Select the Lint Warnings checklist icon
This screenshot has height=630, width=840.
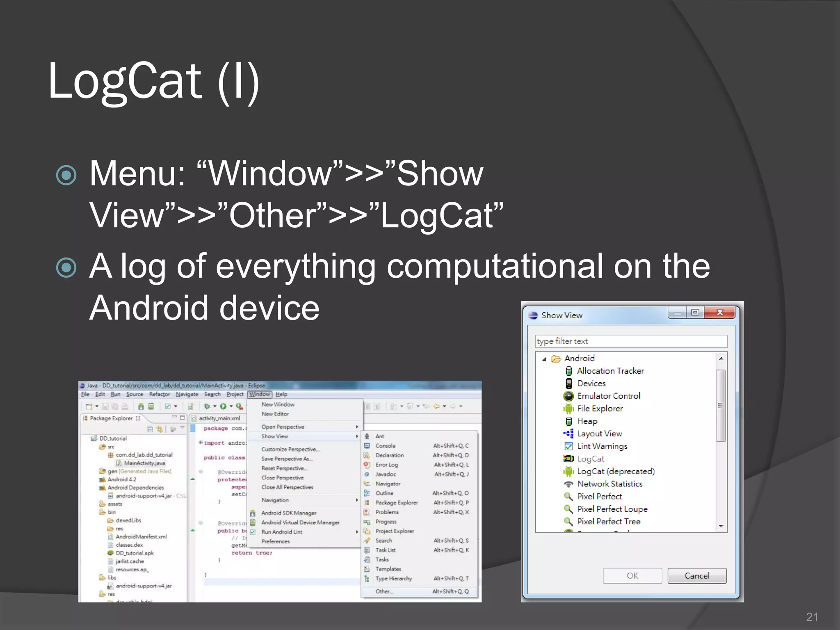[568, 446]
